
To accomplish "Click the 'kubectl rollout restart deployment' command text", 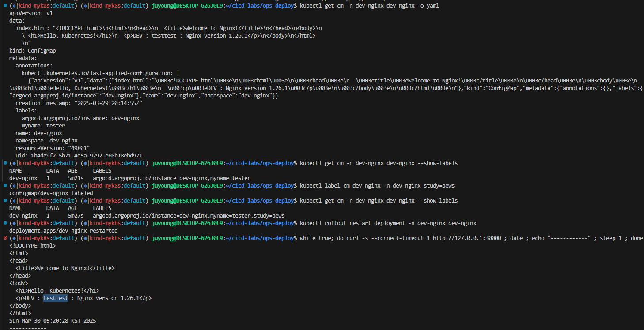I will coord(388,223).
